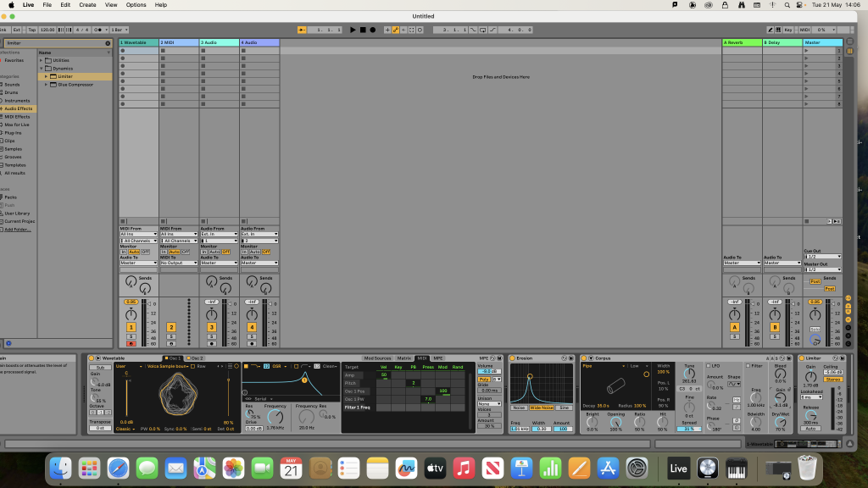Adjust the Wavetable Volume slider

[x=489, y=371]
